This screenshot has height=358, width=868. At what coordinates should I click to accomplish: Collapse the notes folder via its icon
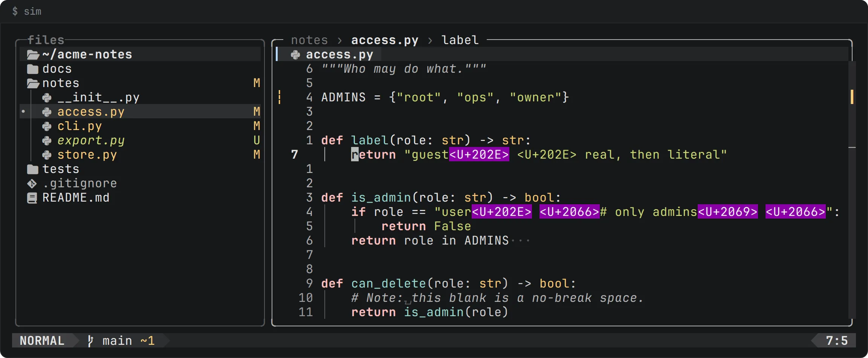point(33,83)
